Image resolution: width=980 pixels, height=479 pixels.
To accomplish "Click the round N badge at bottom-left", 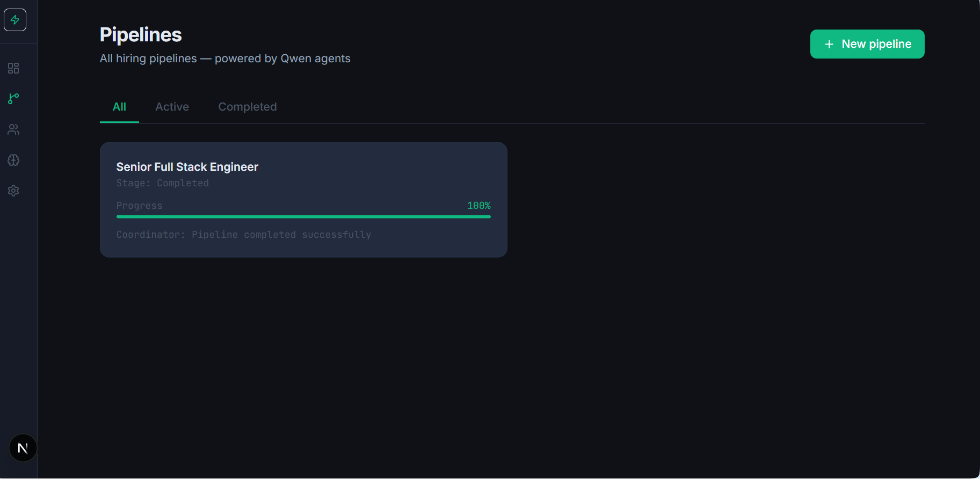I will pos(23,448).
